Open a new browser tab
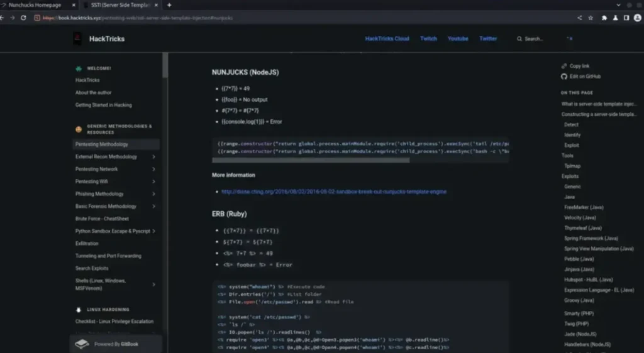Viewport: 644px width, 353px height. 169,5
